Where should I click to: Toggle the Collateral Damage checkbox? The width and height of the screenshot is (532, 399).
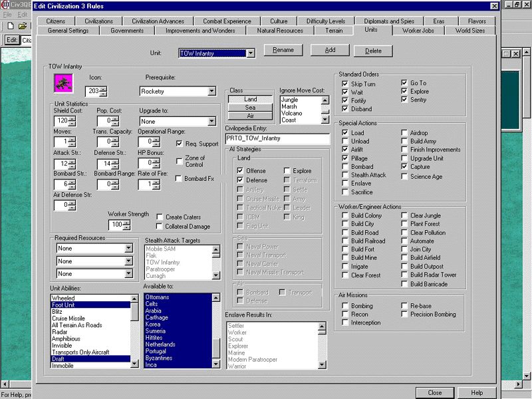pos(160,227)
